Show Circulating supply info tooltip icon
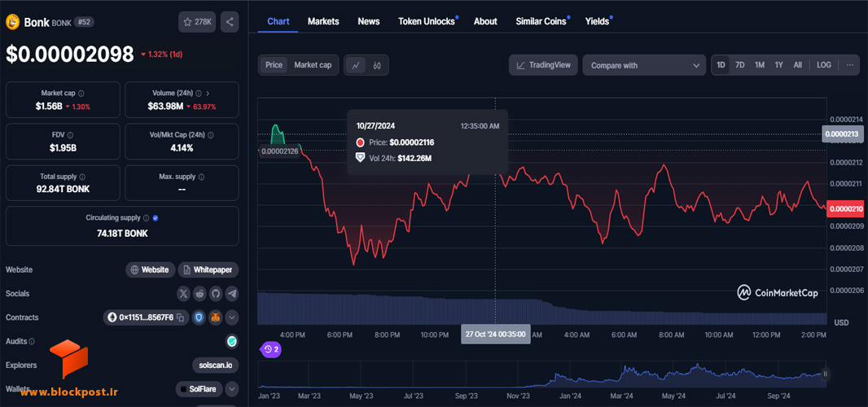Viewport: 868px width, 407px height. tap(146, 218)
